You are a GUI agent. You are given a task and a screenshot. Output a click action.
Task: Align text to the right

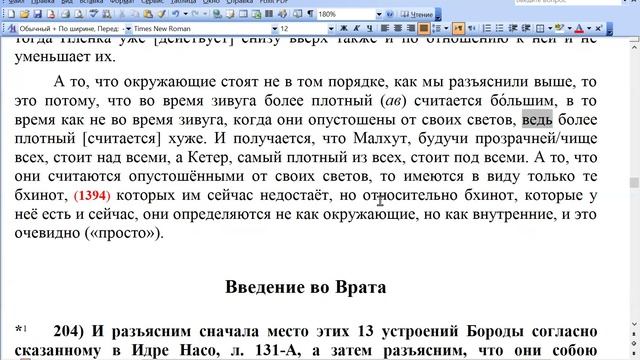pos(411,28)
